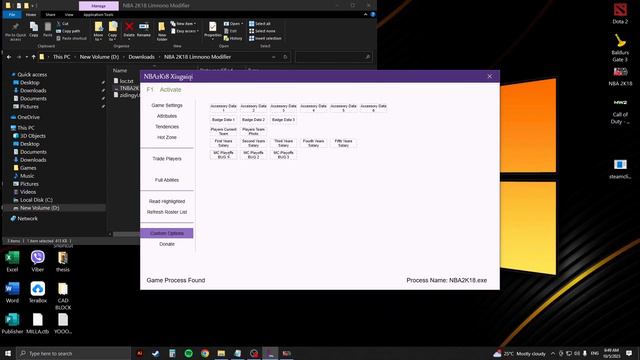Click MC Playoffs BUG 3 button
Screen dimensions: 640x360
point(283,155)
